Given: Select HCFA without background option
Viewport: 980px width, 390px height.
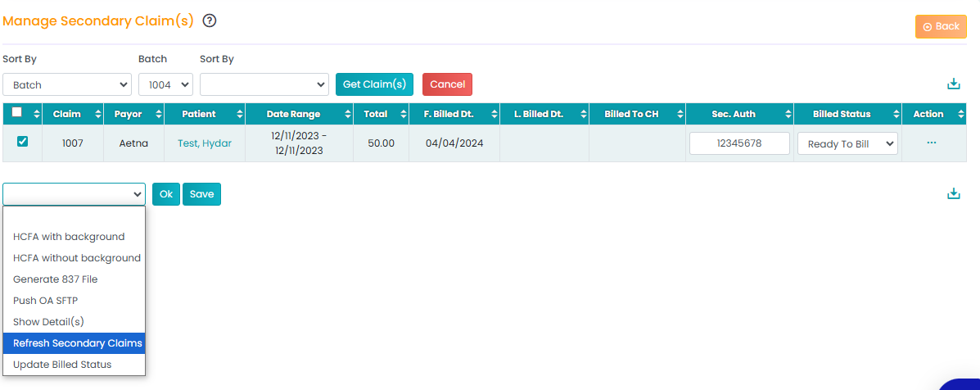Looking at the screenshot, I should [74, 258].
